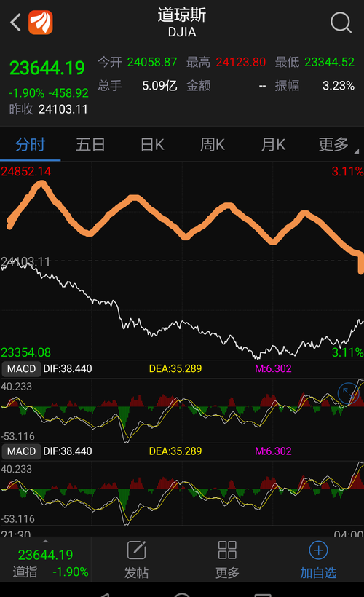
Task: Tap the 道指 23644.19 bottom quote
Action: pyautogui.click(x=45, y=563)
